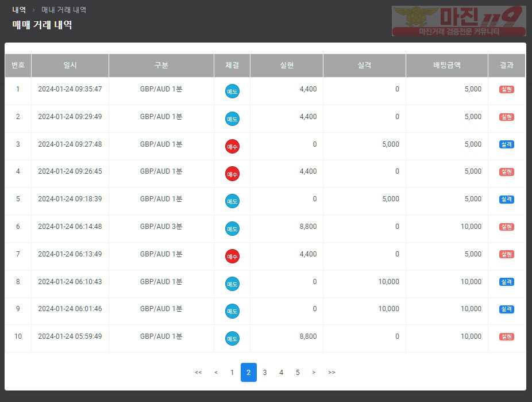The image size is (532, 402).
Task: Click 8,800 실현 value in row 10
Action: (x=308, y=336)
